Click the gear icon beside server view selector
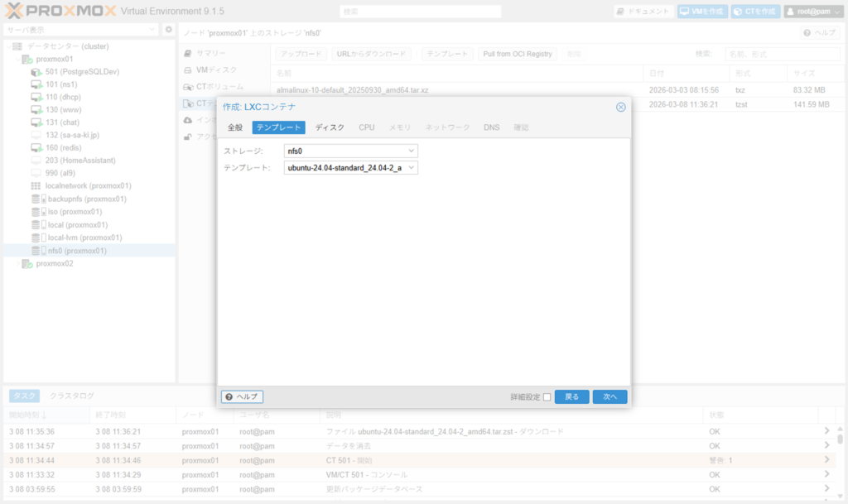 point(169,30)
